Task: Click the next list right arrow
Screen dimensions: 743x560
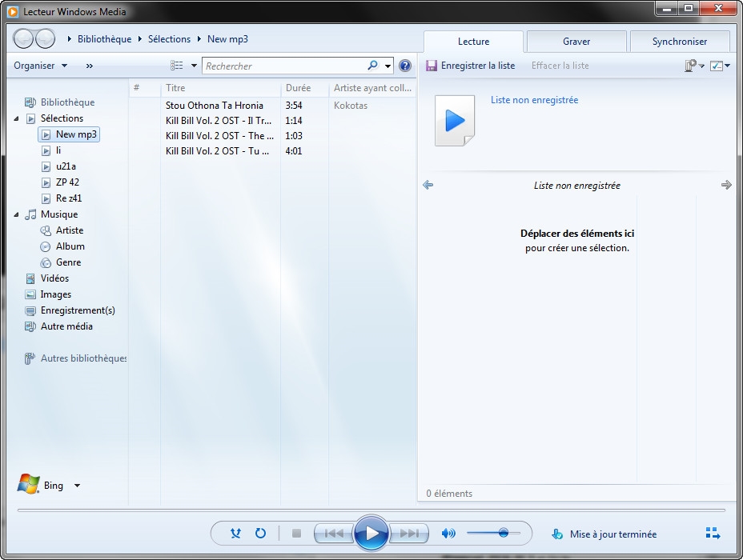Action: coord(726,185)
